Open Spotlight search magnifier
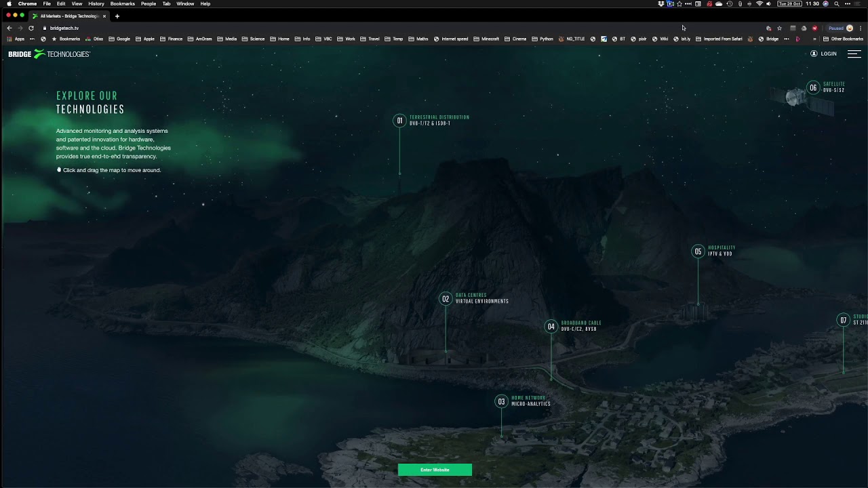Viewport: 868px width, 488px height. [x=837, y=3]
